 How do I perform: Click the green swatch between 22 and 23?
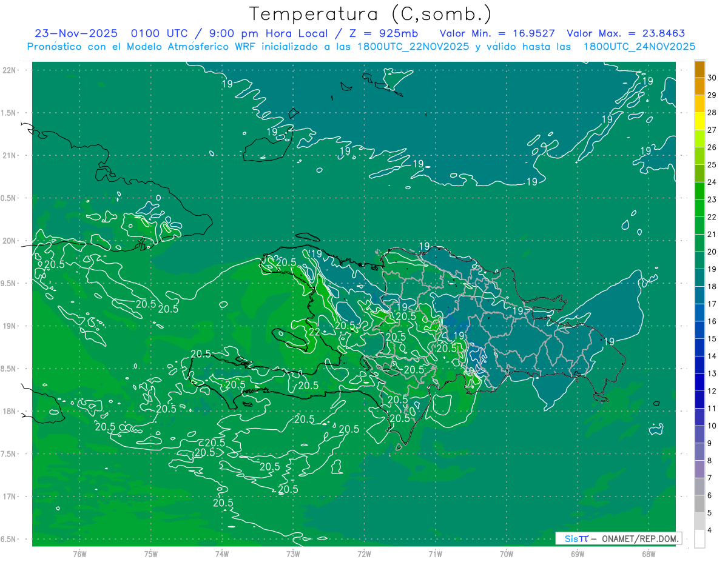(700, 208)
